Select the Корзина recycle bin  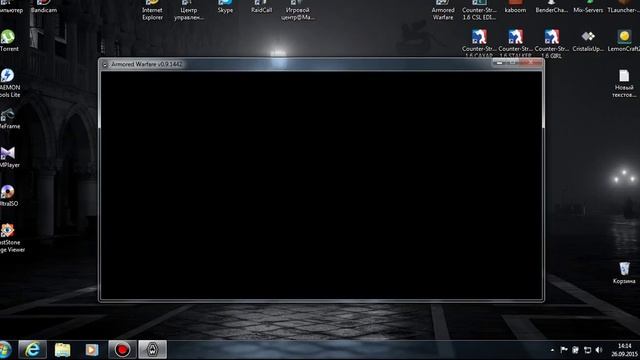(624, 272)
